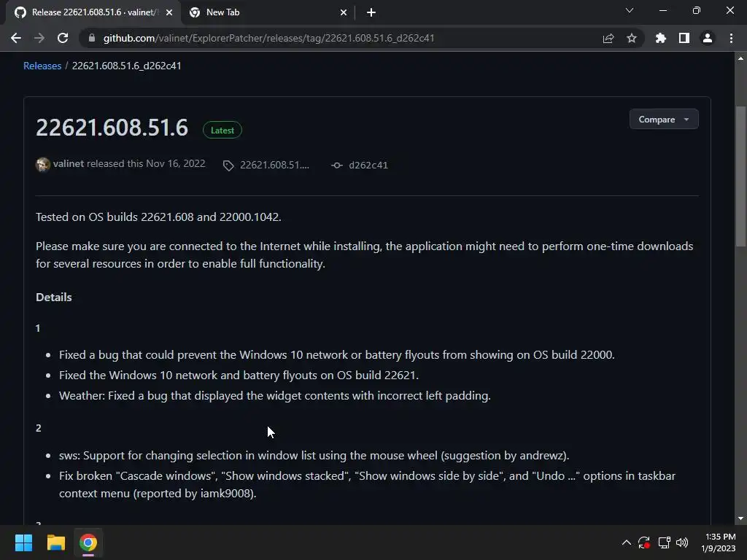Click the Details heading

(54, 297)
